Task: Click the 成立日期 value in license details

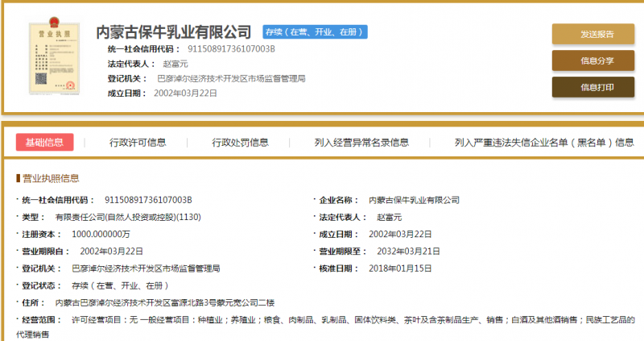Action: coord(400,235)
